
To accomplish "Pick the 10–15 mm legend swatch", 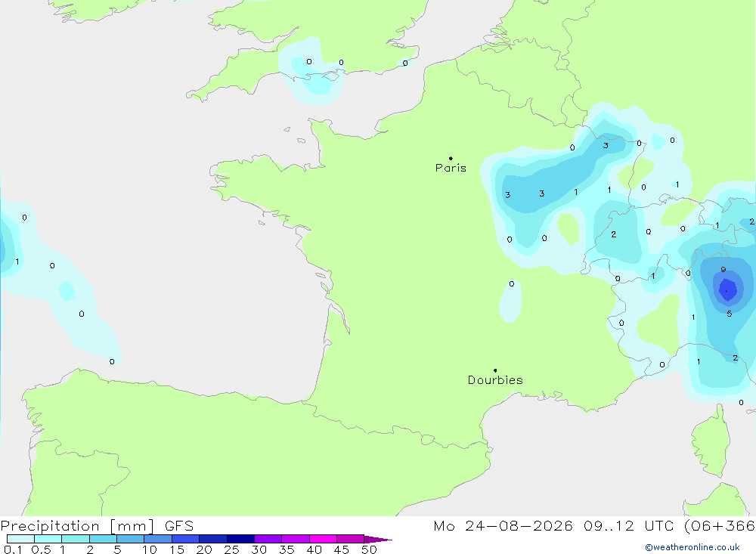I will pos(158,539).
